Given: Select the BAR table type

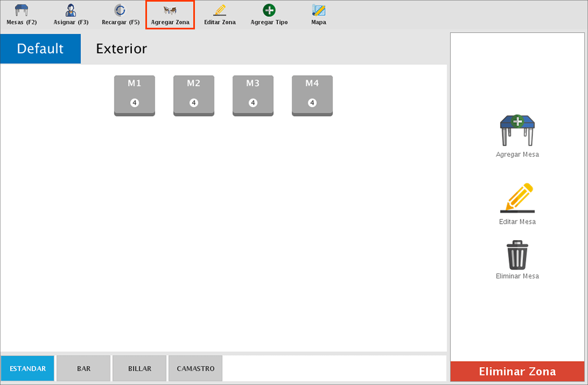Looking at the screenshot, I should (84, 369).
